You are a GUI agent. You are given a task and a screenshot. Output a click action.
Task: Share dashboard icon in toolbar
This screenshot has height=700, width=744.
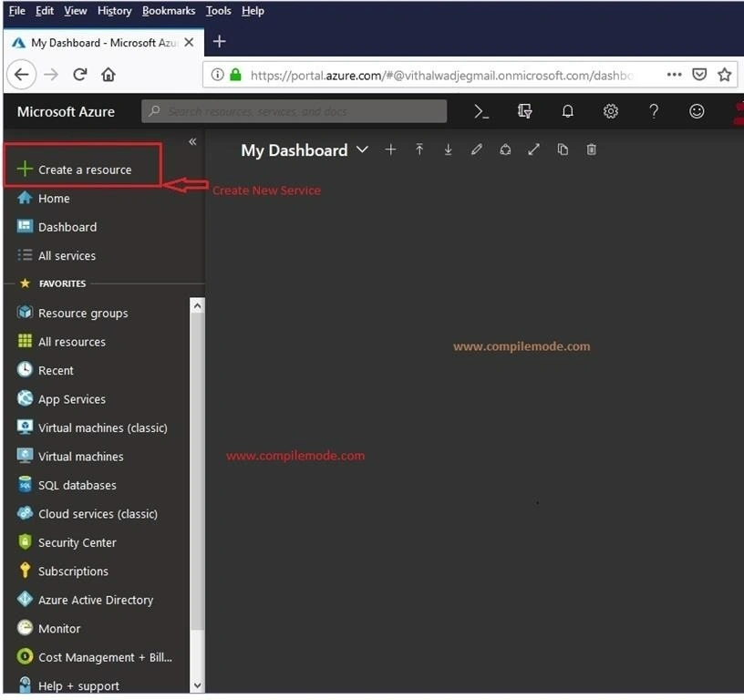tap(505, 149)
